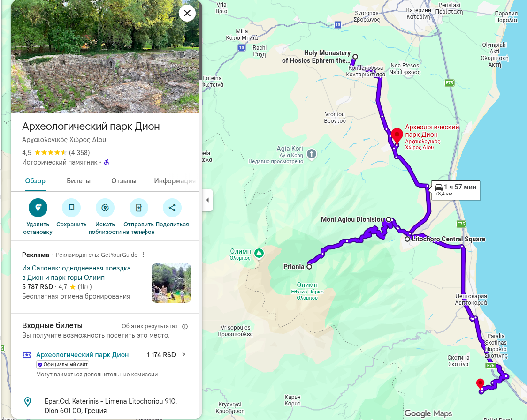
Task: Open the Из Салоник однодневная поездка link
Action: (76, 273)
